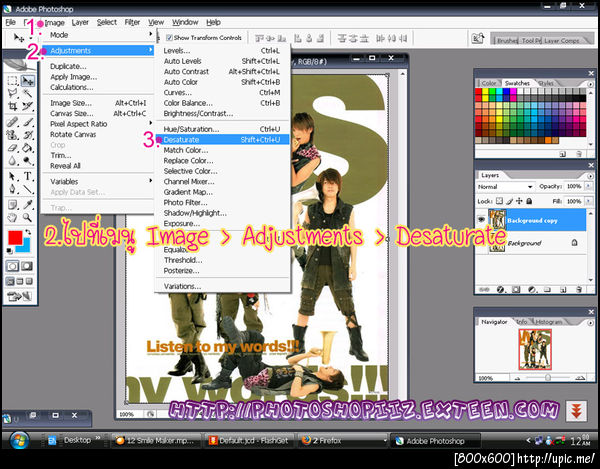This screenshot has width=600, height=469.
Task: Select the Hand tool
Action: [13, 218]
